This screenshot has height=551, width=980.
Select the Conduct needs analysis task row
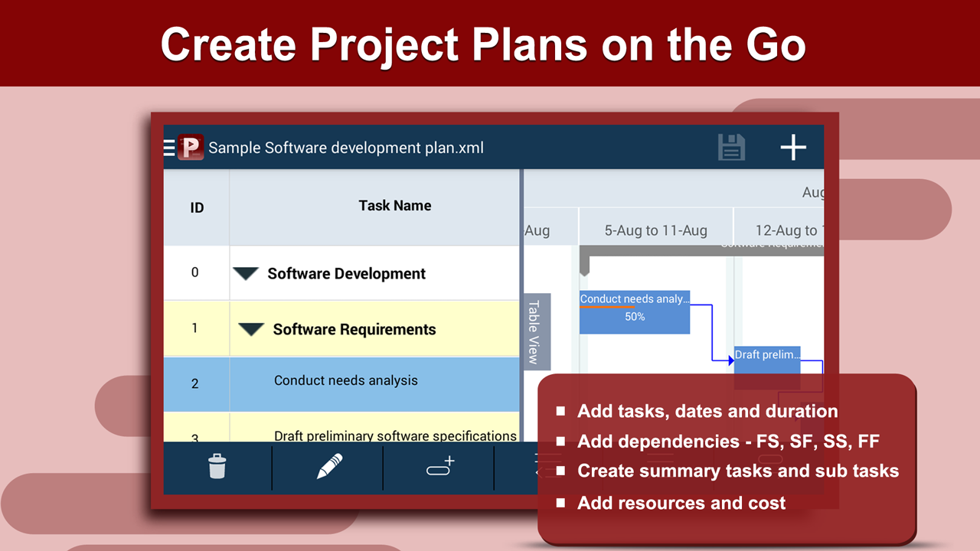click(346, 380)
